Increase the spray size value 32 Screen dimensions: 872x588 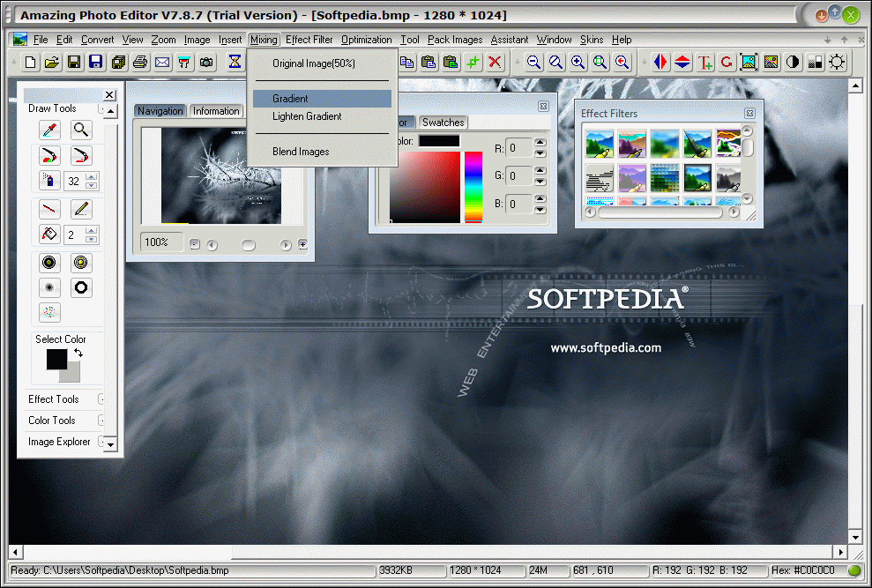[x=92, y=177]
